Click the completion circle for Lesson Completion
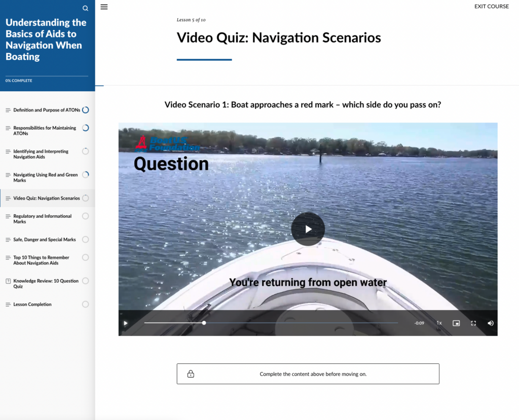The width and height of the screenshot is (519, 420). click(85, 304)
